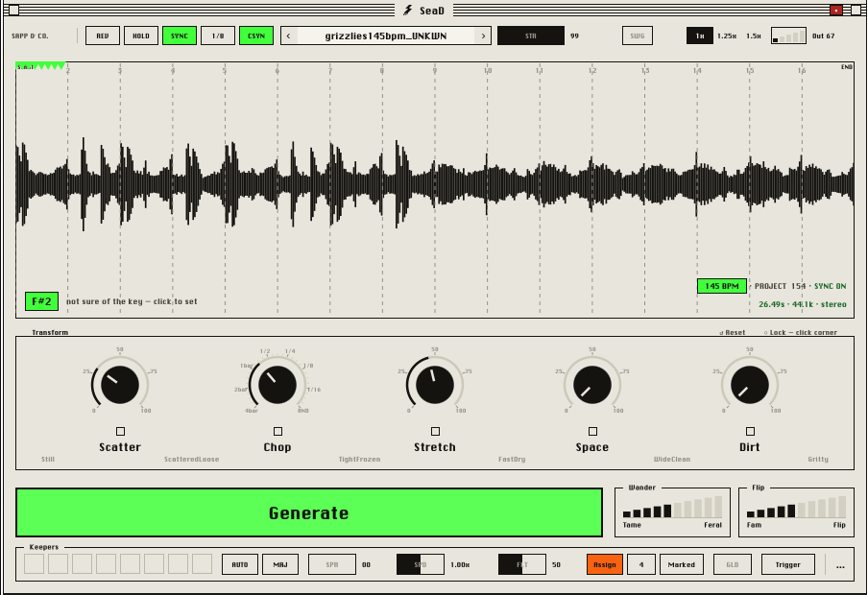Click the Scatter knob

(x=120, y=385)
